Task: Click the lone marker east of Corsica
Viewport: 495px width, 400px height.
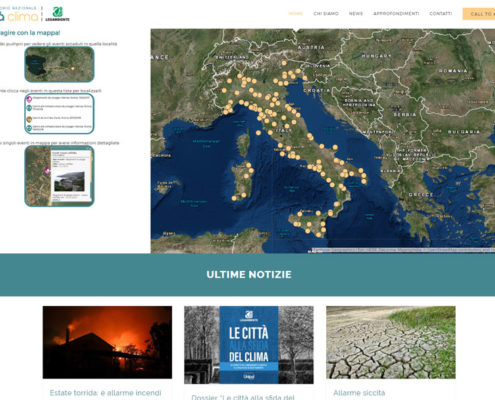Action: pos(258,133)
